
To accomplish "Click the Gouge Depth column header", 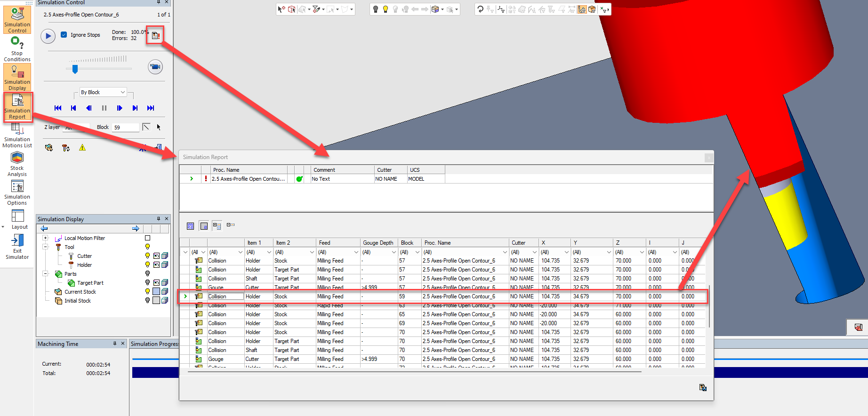I will point(378,243).
